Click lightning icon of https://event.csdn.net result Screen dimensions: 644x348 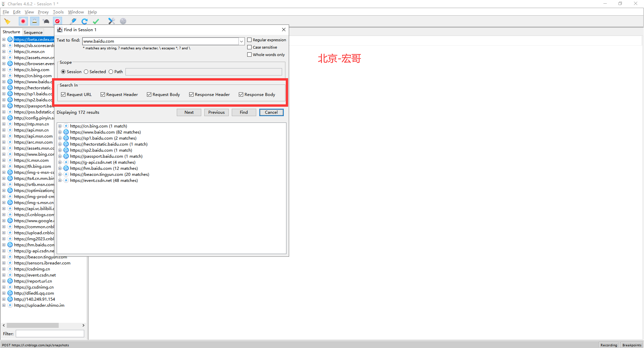tap(66, 181)
